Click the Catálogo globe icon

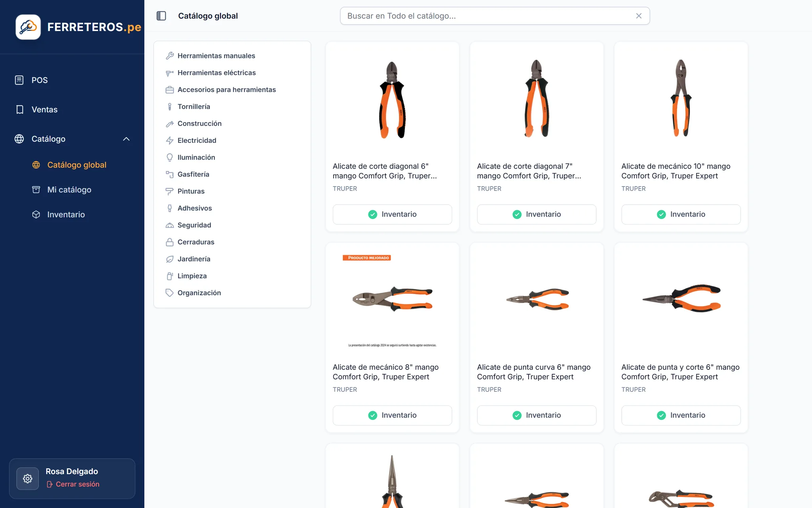tap(19, 139)
